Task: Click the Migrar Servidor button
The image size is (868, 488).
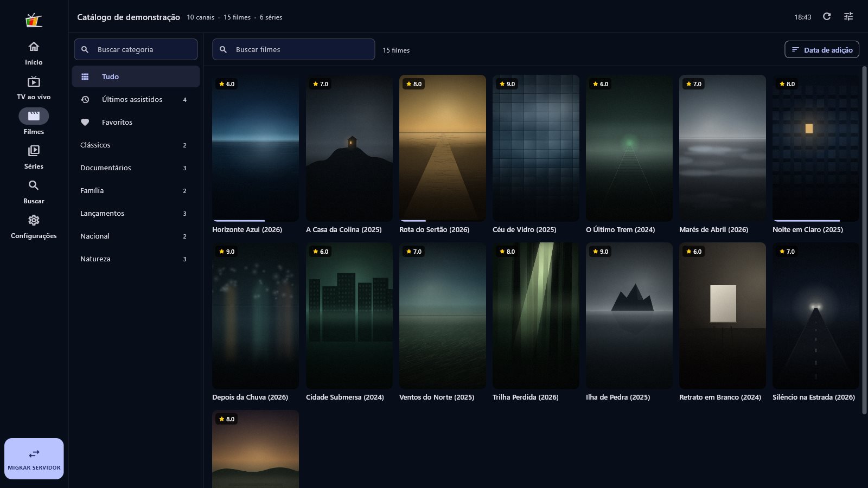Action: 34,459
